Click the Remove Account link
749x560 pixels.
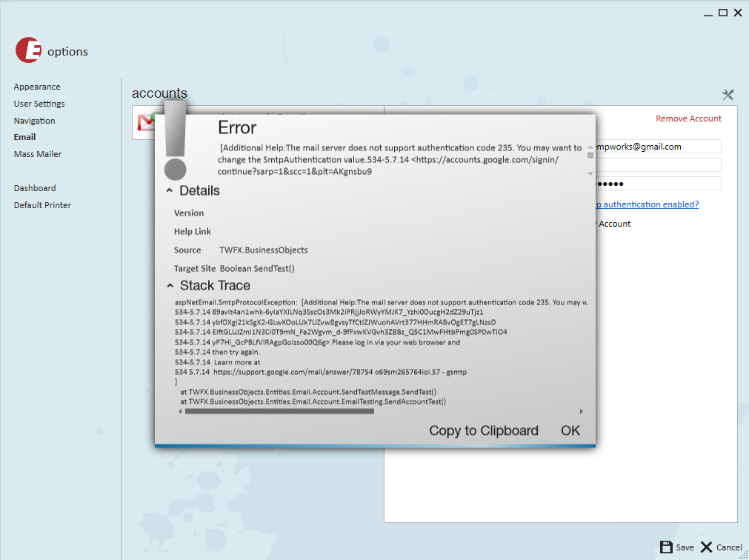(x=688, y=119)
